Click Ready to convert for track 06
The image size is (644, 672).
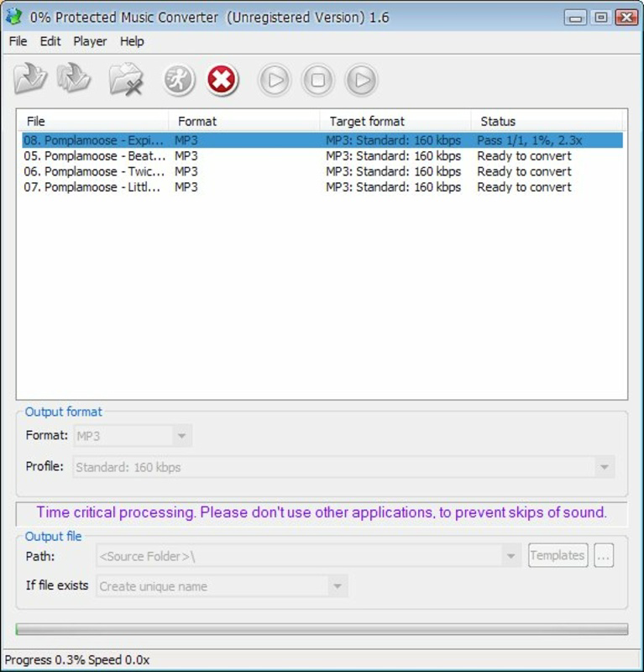[x=524, y=171]
